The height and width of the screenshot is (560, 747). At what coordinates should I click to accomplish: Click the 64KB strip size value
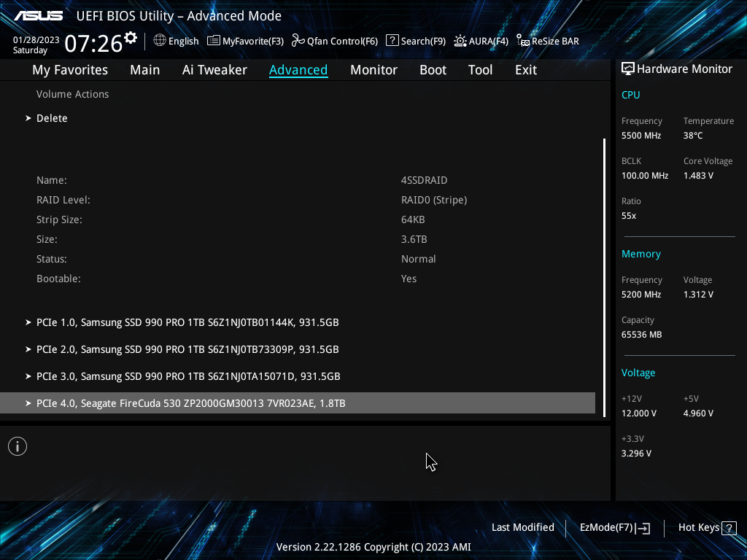click(413, 220)
